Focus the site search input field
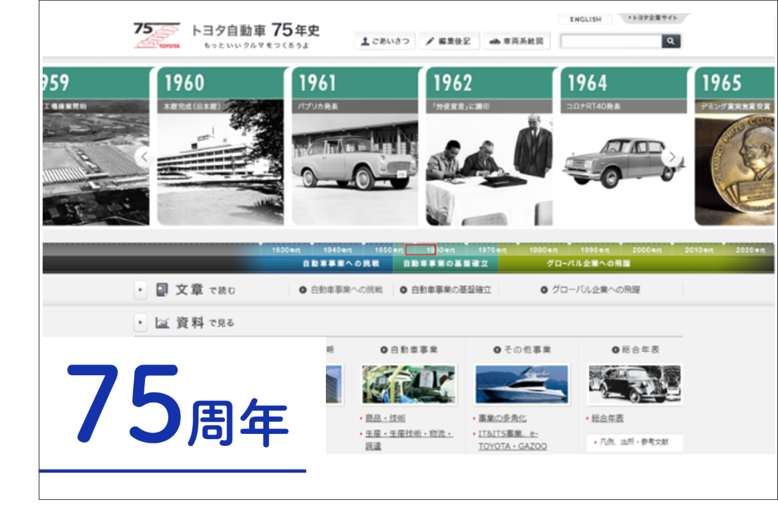Image resolution: width=778 pixels, height=532 pixels. point(611,41)
